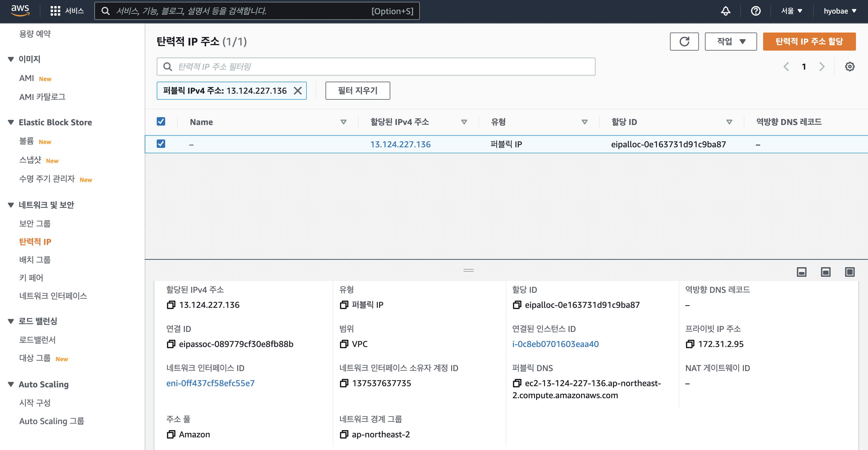
Task: Open linked instance i-0c8eb0701603eaa40
Action: coord(555,344)
